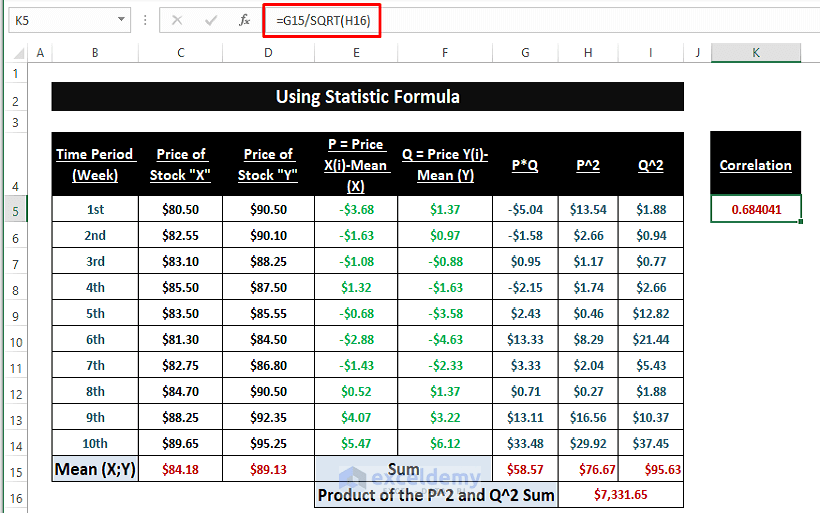Image resolution: width=820 pixels, height=513 pixels.
Task: Click the 'P*Q' header cell
Action: 525,164
